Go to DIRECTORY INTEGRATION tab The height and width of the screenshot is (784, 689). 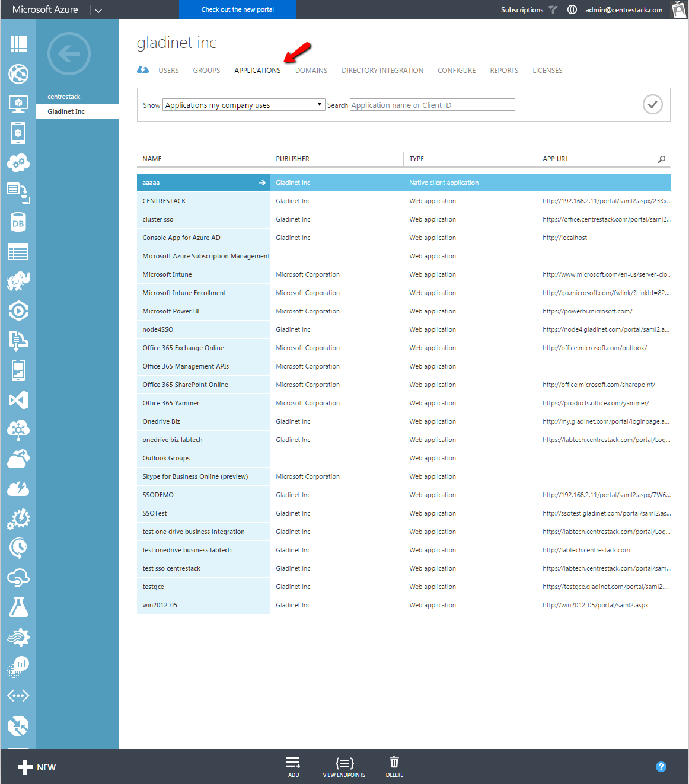382,70
